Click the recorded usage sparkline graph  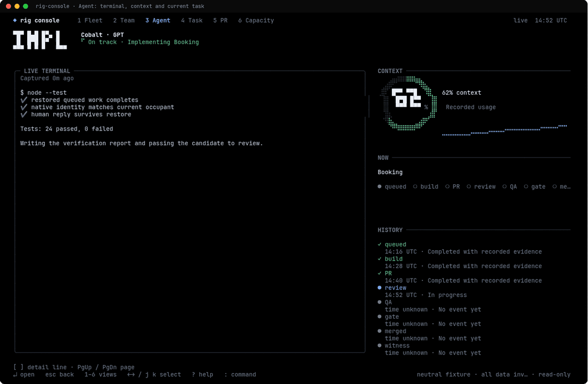[504, 130]
